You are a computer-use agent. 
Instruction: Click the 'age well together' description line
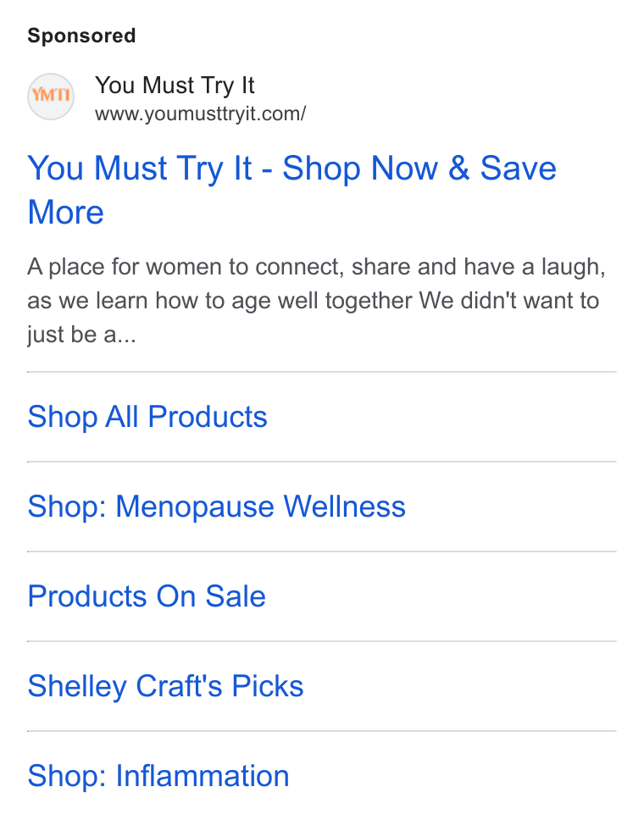tap(313, 302)
